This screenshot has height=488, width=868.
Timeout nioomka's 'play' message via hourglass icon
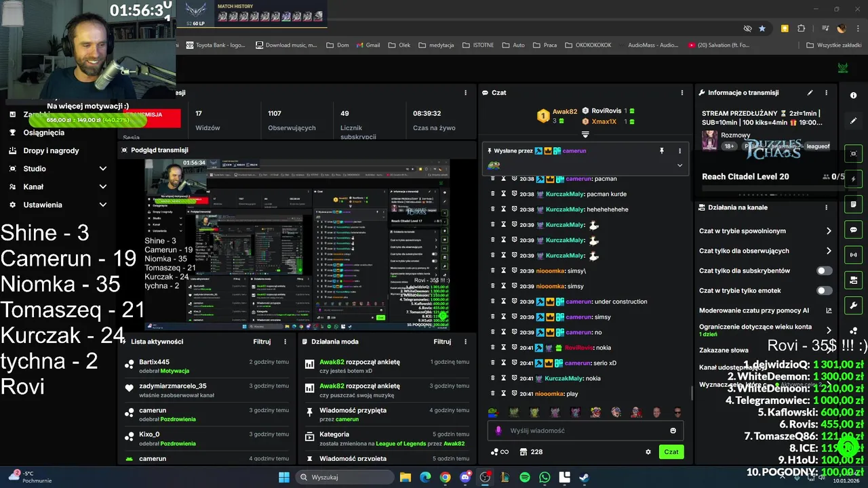tap(504, 394)
